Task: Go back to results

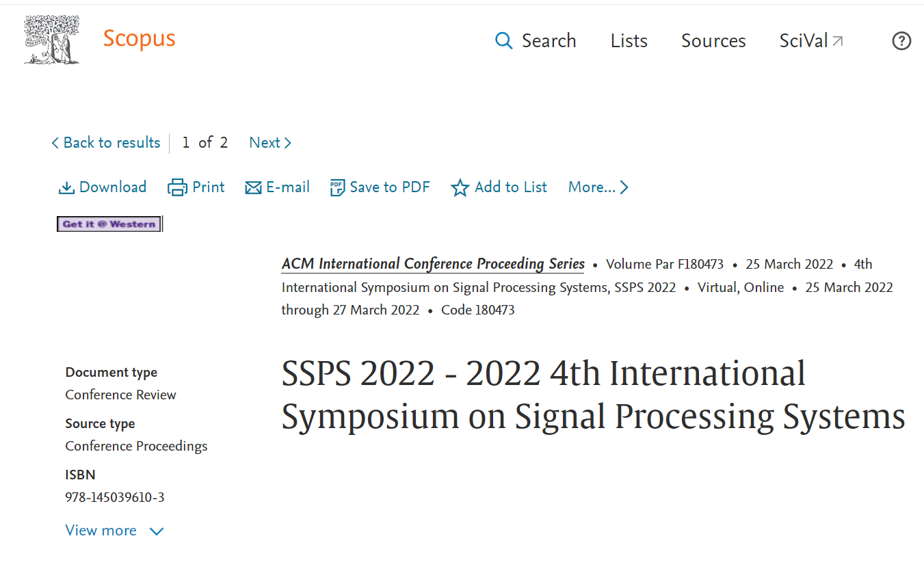Action: [106, 143]
